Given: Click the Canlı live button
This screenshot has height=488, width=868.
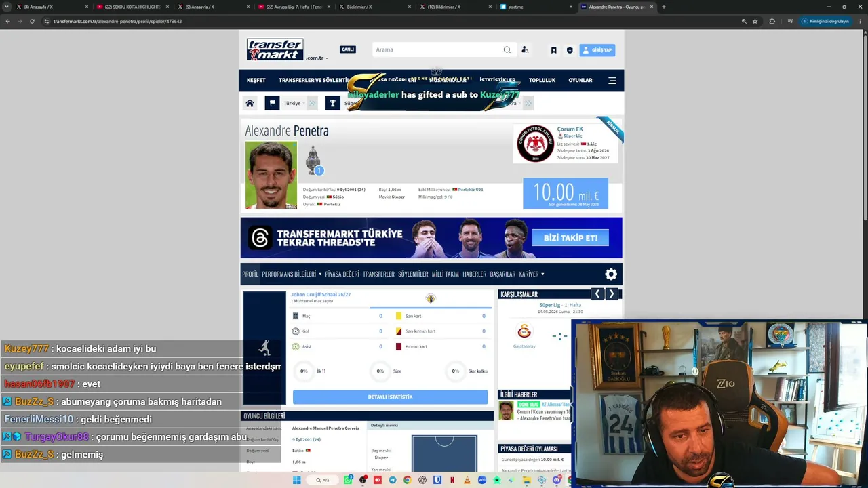Looking at the screenshot, I should 348,49.
